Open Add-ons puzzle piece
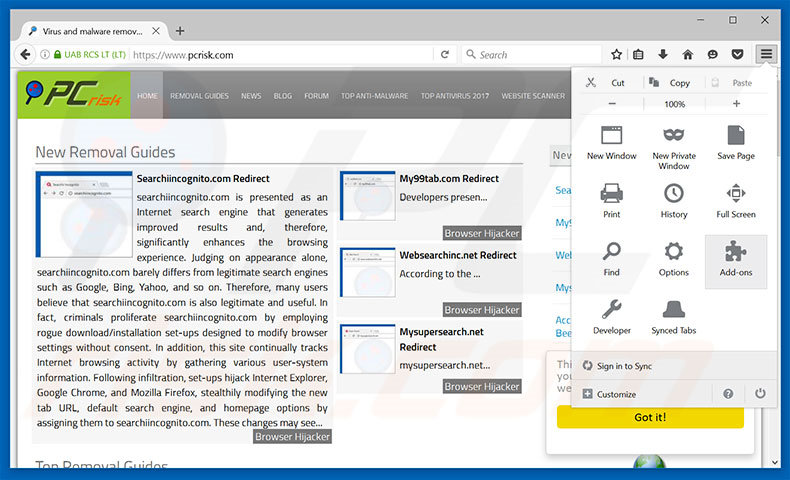790x480 pixels. pyautogui.click(x=736, y=261)
